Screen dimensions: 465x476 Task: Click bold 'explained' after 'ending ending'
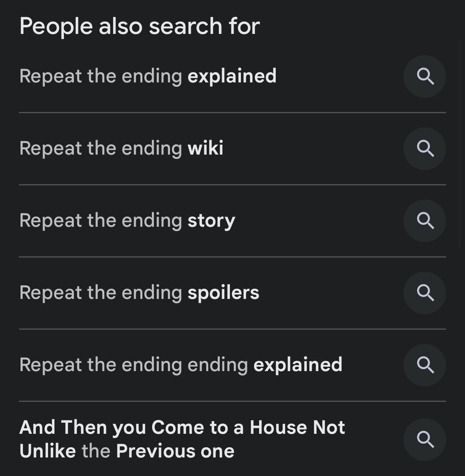click(x=298, y=365)
